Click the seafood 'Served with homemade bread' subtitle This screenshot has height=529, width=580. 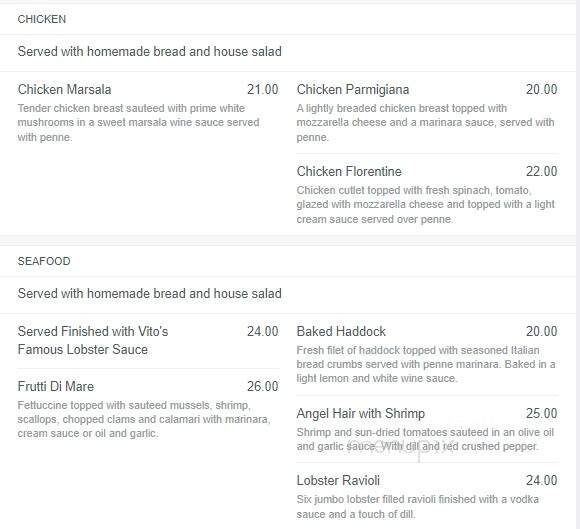(149, 294)
